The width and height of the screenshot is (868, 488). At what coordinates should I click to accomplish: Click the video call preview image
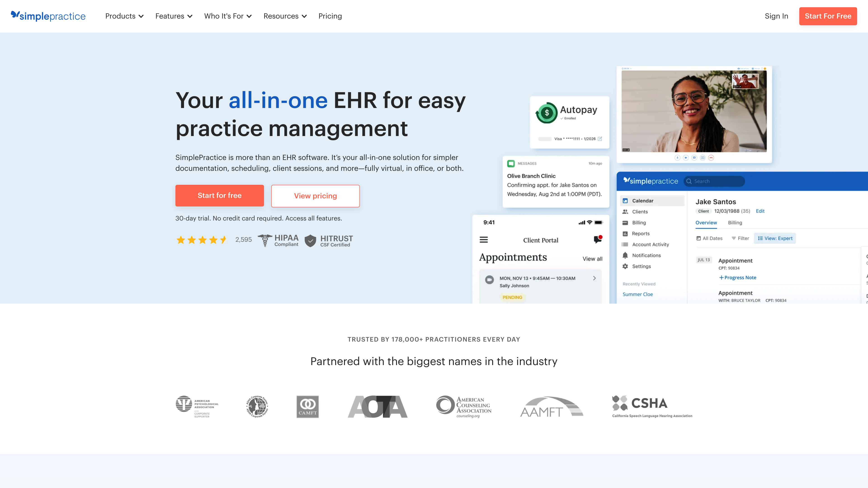click(x=694, y=111)
